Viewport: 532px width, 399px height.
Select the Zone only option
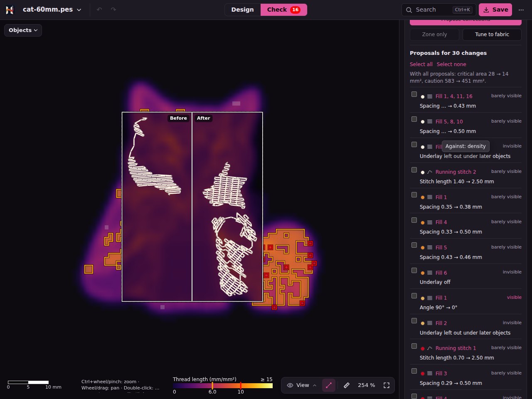[x=434, y=34]
